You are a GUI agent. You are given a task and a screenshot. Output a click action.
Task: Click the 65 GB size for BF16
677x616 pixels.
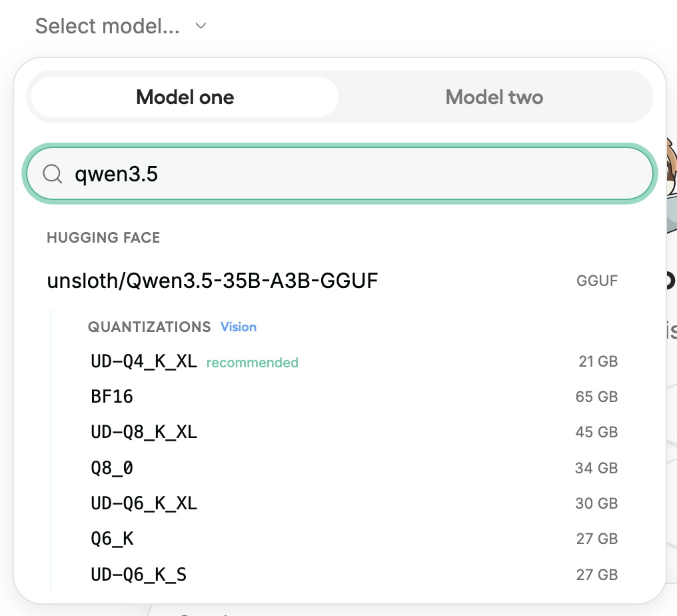click(596, 397)
